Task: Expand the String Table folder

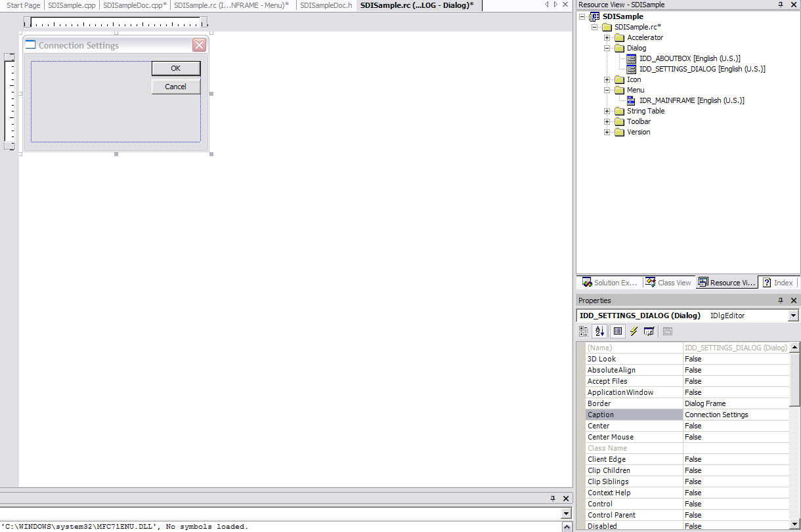Action: (x=607, y=111)
